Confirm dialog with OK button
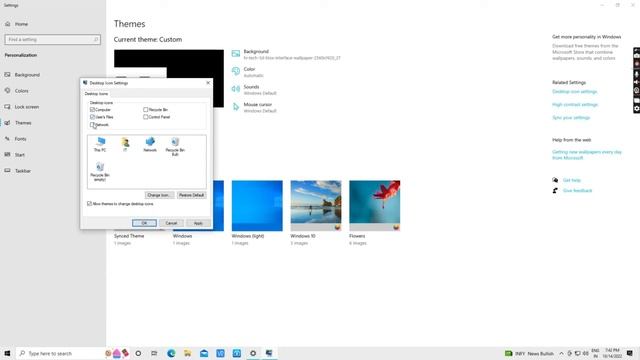Screen dimensions: 640x360 (x=144, y=223)
